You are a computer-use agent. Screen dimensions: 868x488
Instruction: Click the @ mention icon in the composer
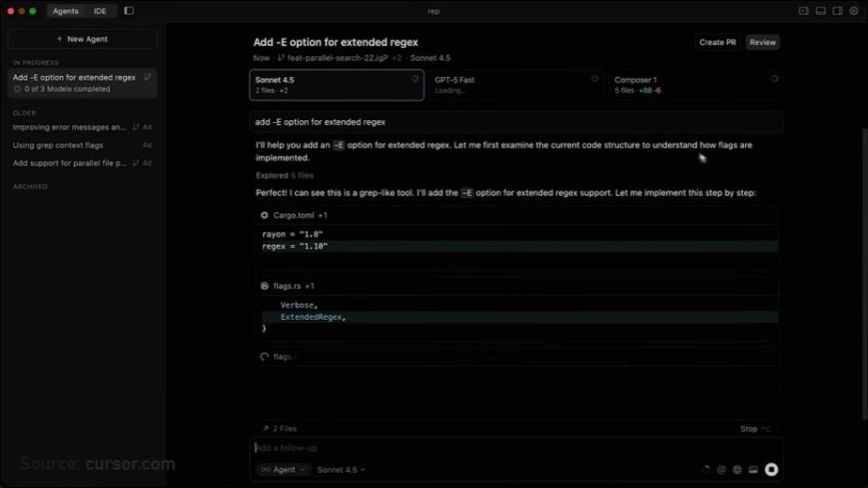[x=721, y=470]
